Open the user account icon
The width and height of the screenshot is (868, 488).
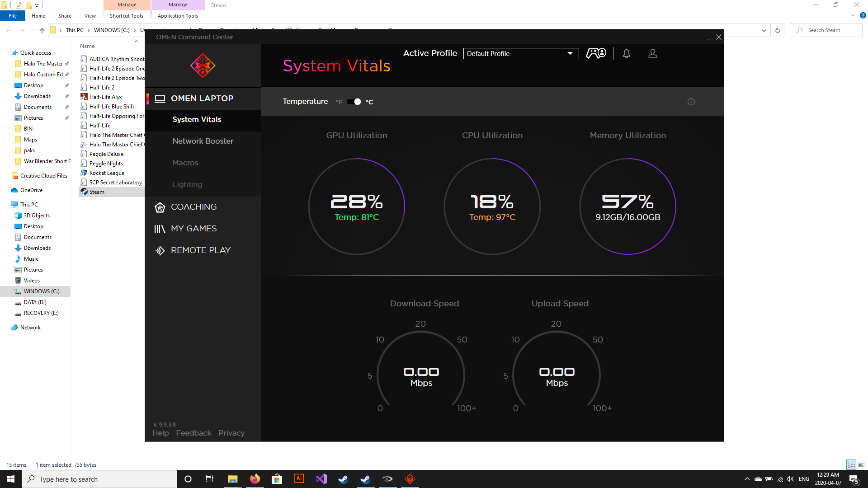coord(653,53)
